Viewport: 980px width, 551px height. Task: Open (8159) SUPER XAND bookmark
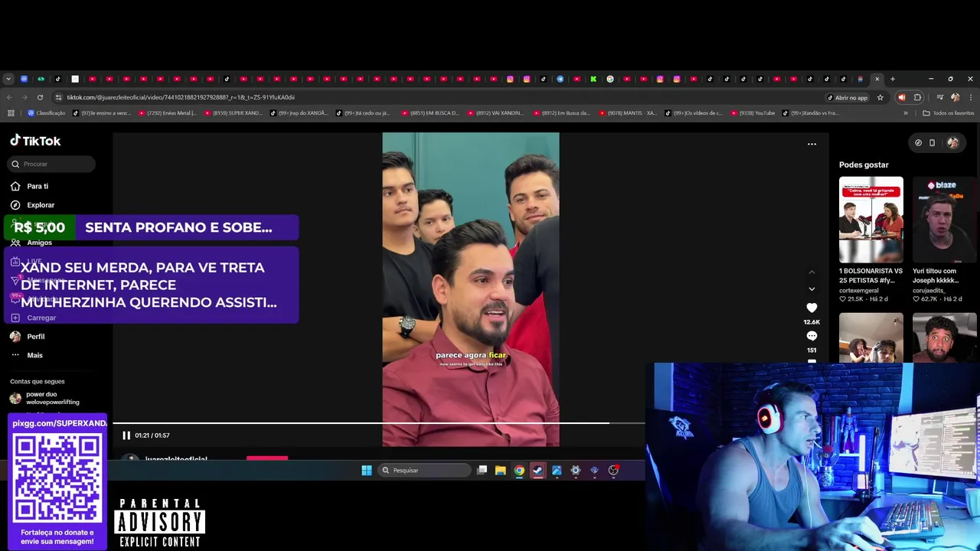233,113
